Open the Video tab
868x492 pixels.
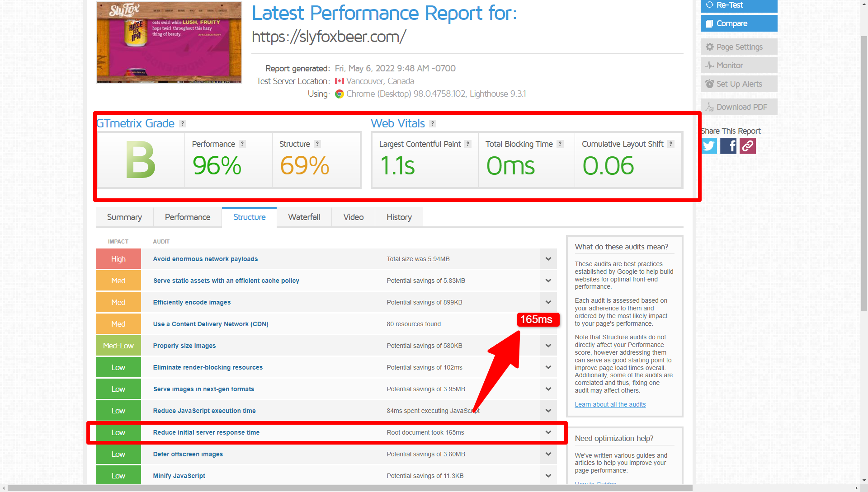[x=354, y=217]
